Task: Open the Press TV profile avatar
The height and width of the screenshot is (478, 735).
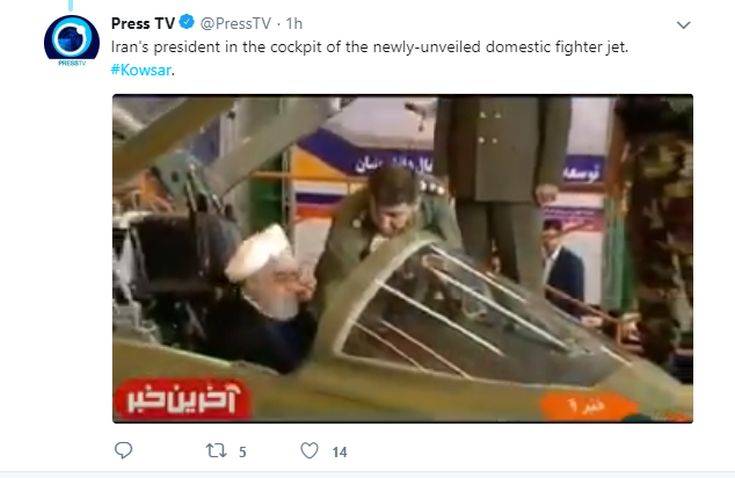Action: [x=71, y=39]
